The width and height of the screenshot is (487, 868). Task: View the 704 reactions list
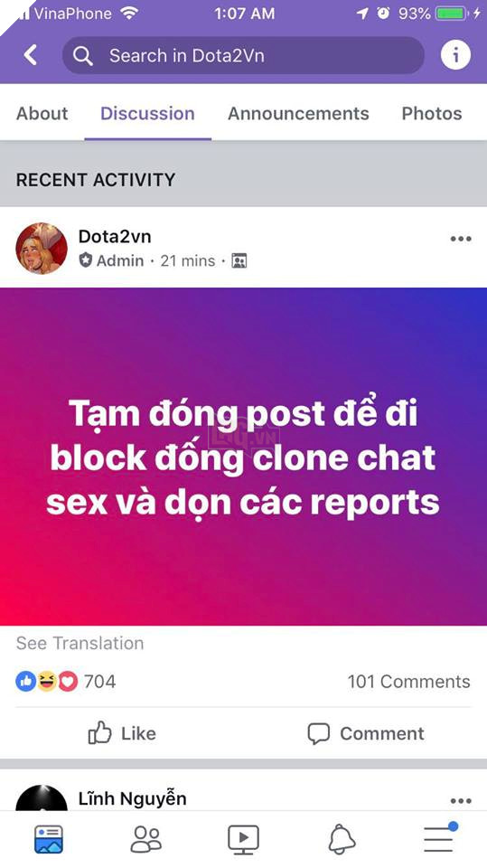click(x=65, y=682)
